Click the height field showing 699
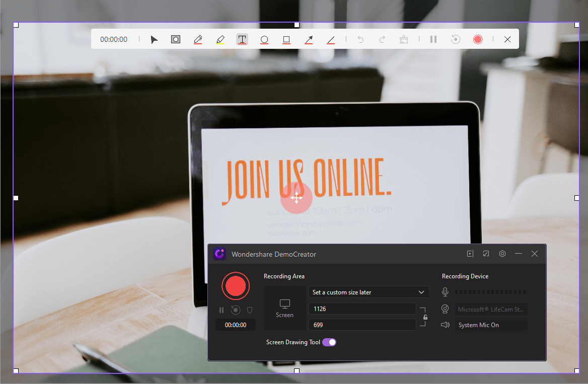 pos(362,325)
